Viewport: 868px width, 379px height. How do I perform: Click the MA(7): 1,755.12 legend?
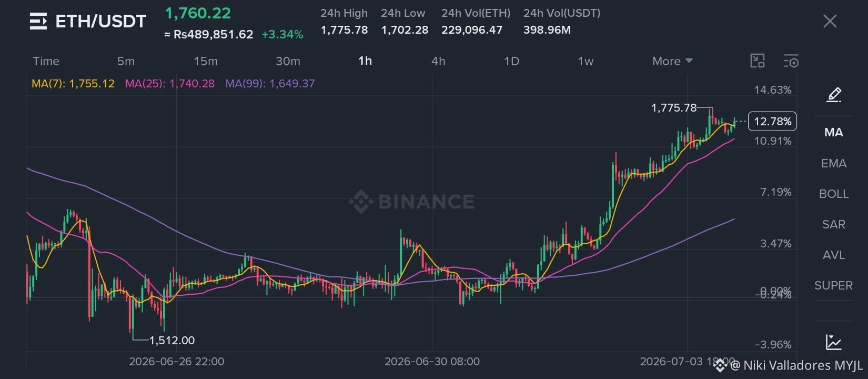click(x=73, y=84)
